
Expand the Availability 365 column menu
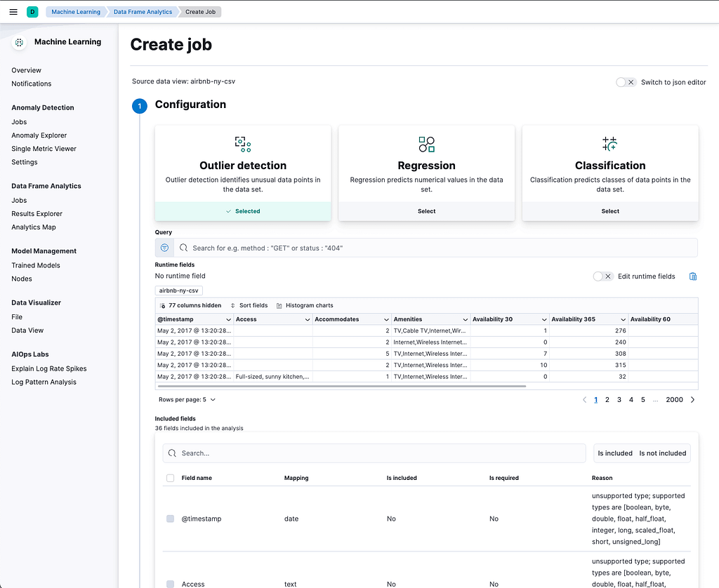tap(623, 319)
